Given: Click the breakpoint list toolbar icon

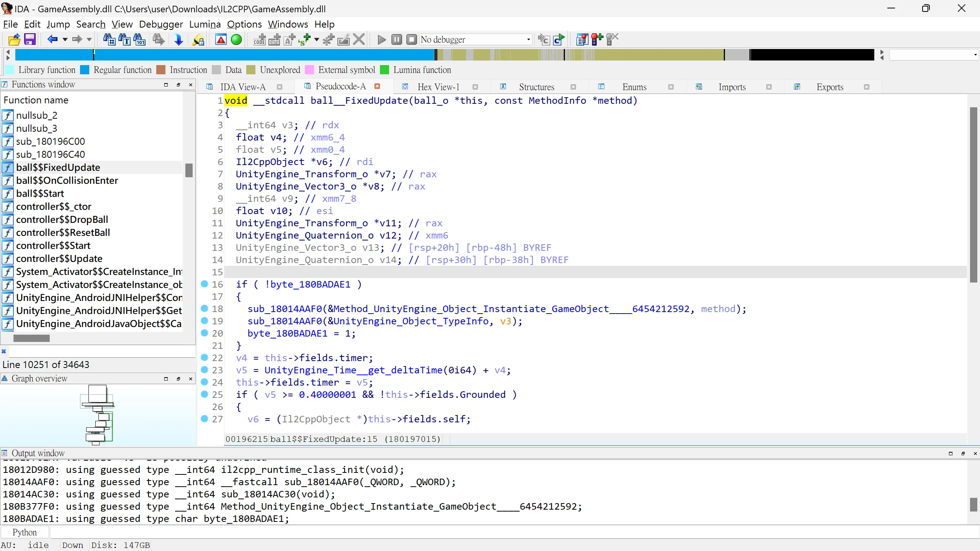Looking at the screenshot, I should point(582,39).
